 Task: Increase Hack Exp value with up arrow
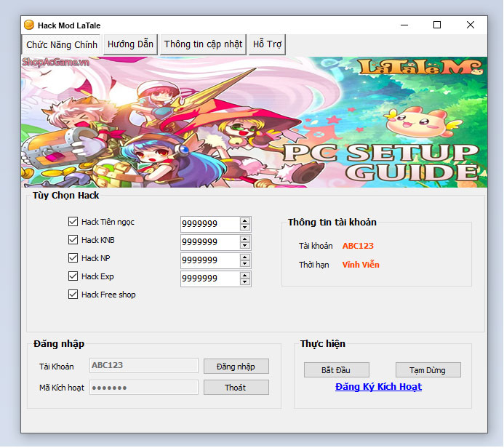pos(245,275)
